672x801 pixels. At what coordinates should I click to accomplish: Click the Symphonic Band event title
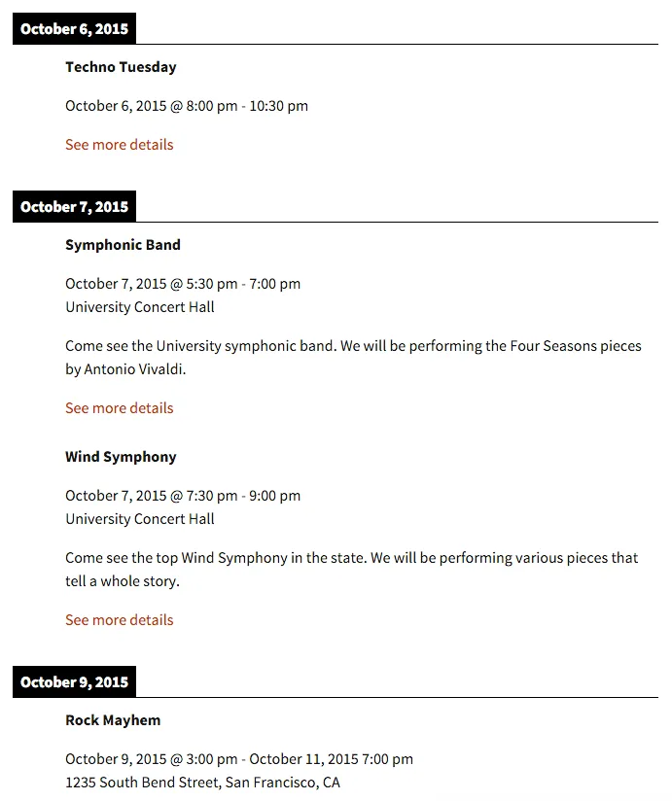coord(123,245)
